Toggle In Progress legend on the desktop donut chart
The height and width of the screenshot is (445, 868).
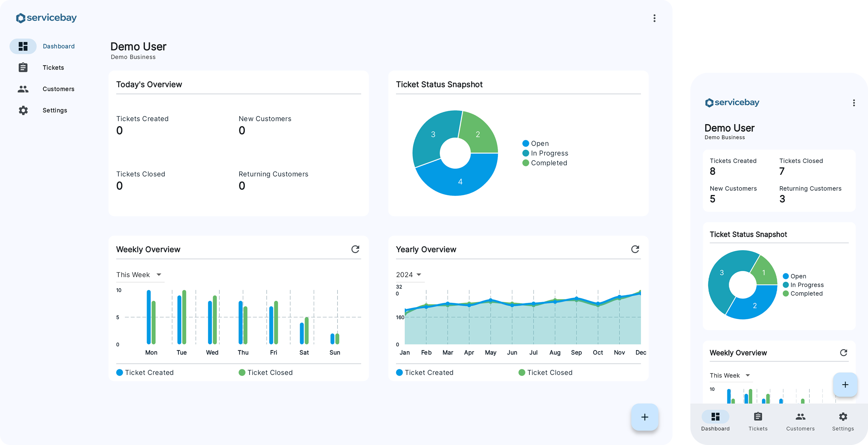(545, 153)
